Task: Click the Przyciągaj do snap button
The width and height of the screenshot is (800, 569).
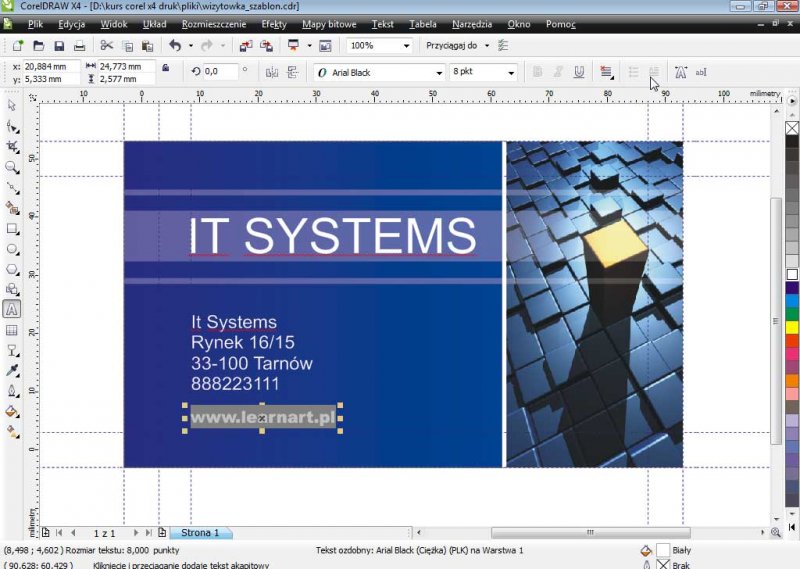Action: [457, 46]
